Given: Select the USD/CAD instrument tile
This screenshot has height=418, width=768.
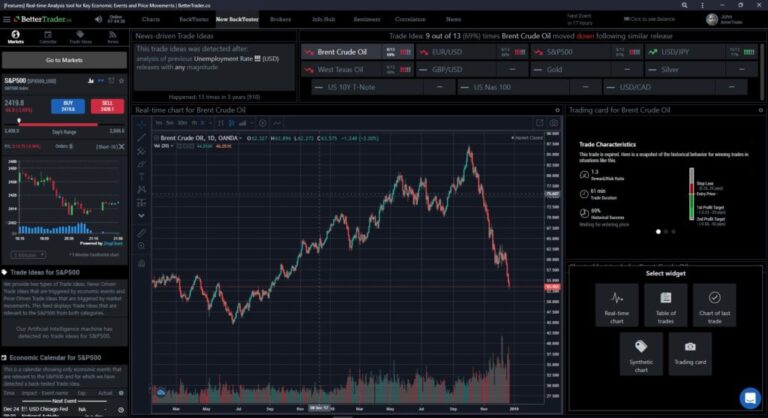Looking at the screenshot, I should tap(675, 87).
